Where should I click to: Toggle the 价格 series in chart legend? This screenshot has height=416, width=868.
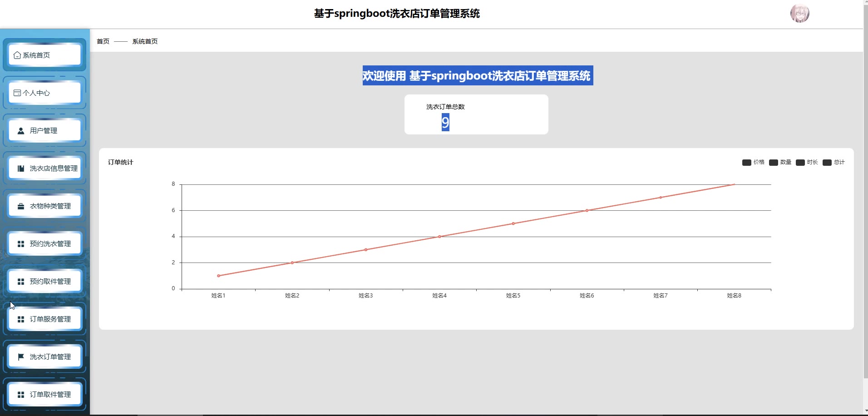(x=753, y=162)
